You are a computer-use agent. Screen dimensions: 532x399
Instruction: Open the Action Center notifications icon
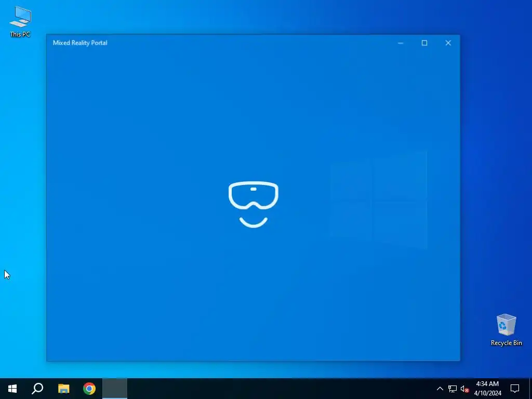[515, 389]
